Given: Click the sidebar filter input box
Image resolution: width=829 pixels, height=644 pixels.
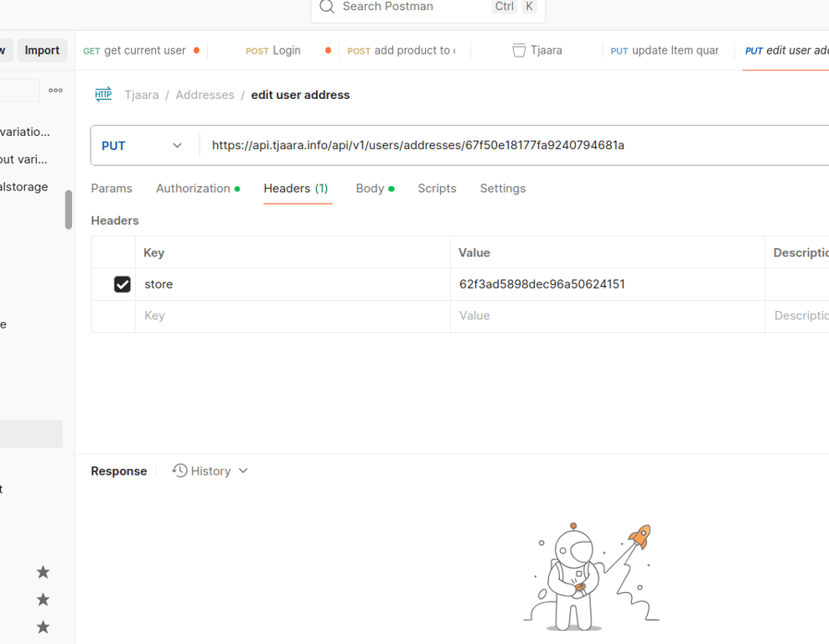Looking at the screenshot, I should (19, 91).
